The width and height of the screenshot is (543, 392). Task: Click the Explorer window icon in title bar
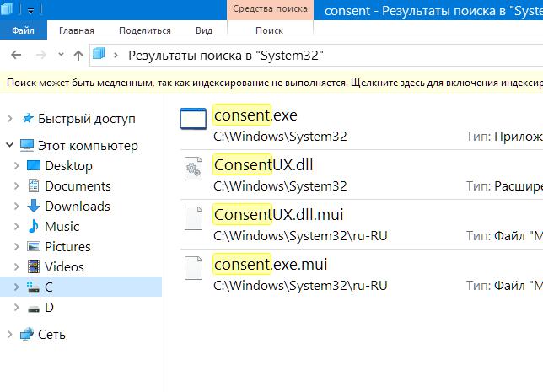point(7,8)
